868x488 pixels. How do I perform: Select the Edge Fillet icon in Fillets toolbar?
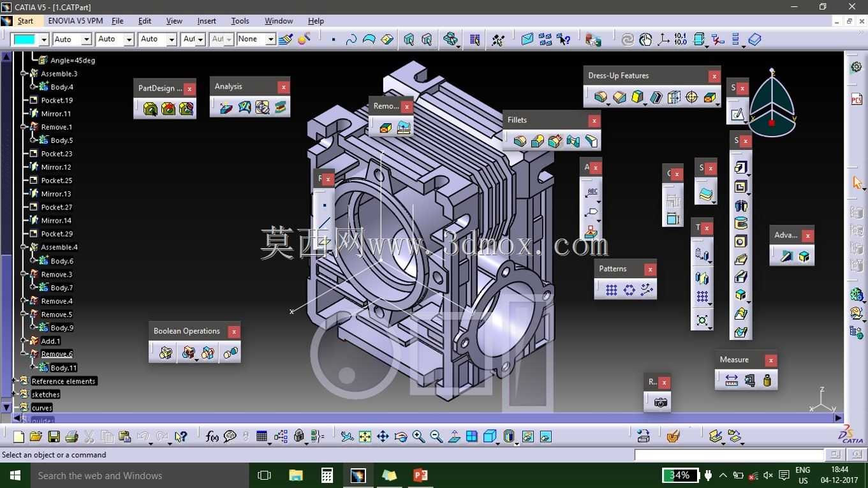pyautogui.click(x=520, y=141)
